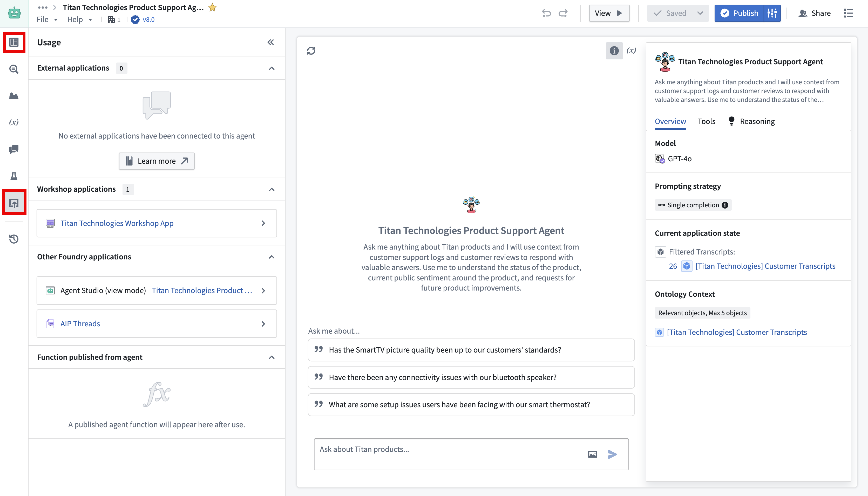Toggle the (x) variables panel above the chat
Image resolution: width=868 pixels, height=496 pixels.
tap(631, 50)
